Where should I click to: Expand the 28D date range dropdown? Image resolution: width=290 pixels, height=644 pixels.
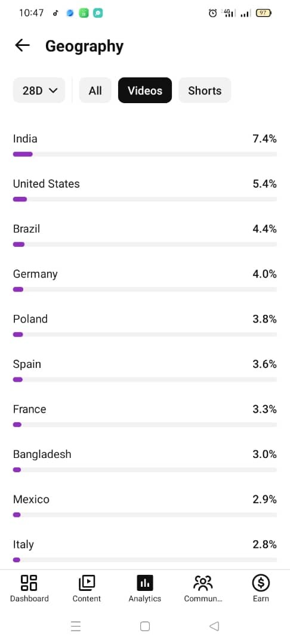pyautogui.click(x=39, y=91)
